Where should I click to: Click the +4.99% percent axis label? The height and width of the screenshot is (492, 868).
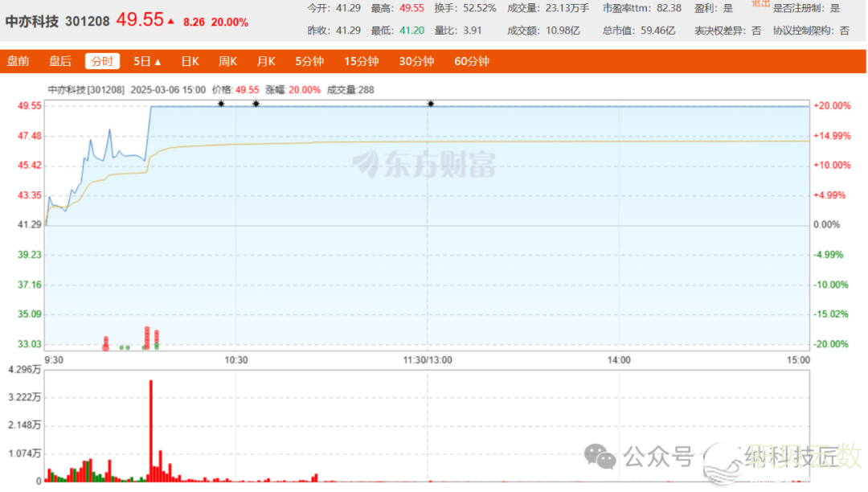tap(829, 195)
